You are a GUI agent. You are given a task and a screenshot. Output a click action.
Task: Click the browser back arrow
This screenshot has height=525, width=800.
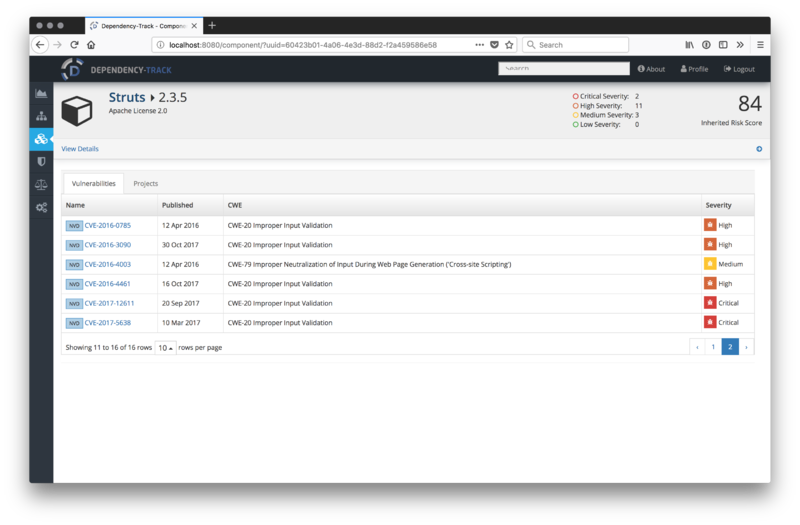[40, 45]
